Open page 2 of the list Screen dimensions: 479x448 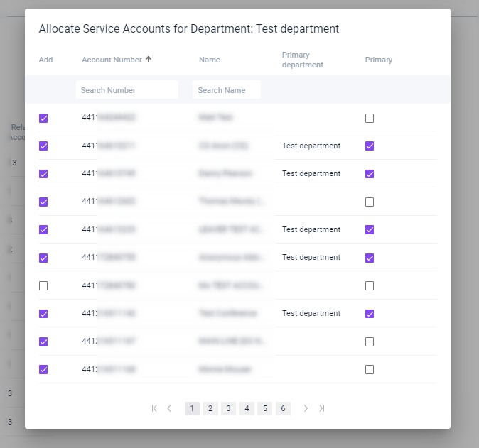coord(210,408)
